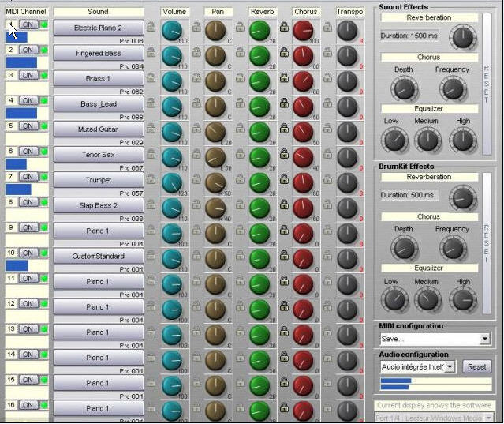The image size is (504, 424).
Task: Open CustomStandard drum kit selector
Action: click(99, 257)
